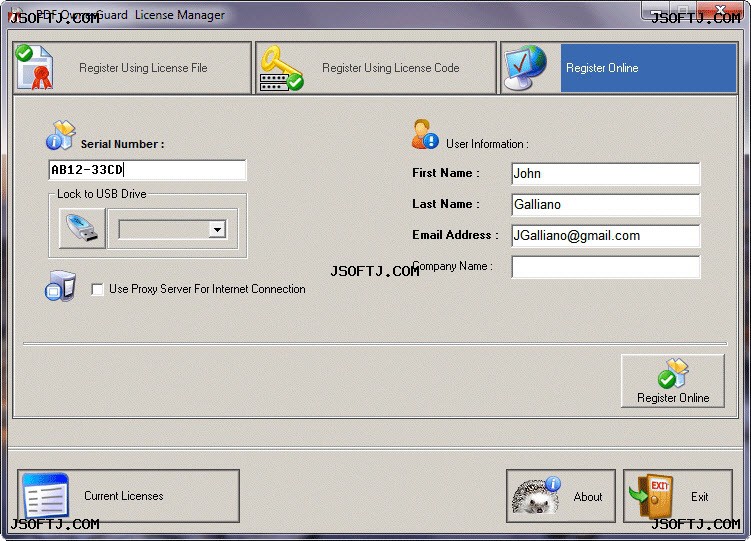The height and width of the screenshot is (541, 751).
Task: Click the license file certificate icon
Action: [x=34, y=67]
